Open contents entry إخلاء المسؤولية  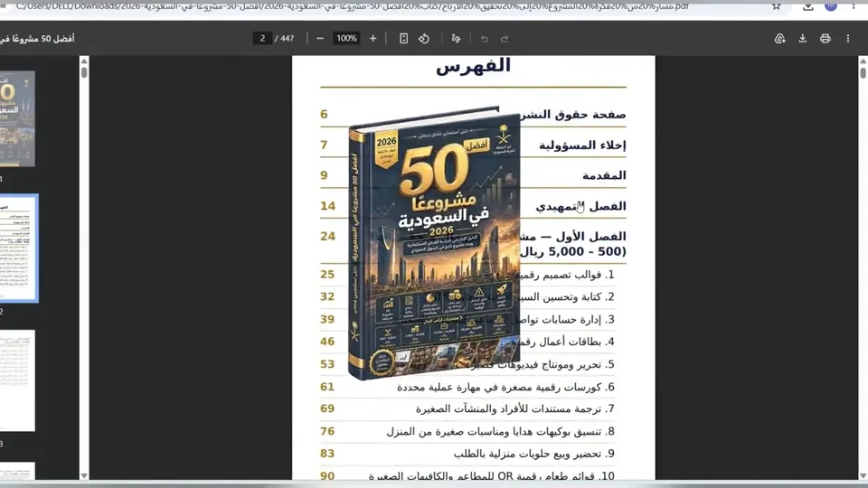click(582, 145)
